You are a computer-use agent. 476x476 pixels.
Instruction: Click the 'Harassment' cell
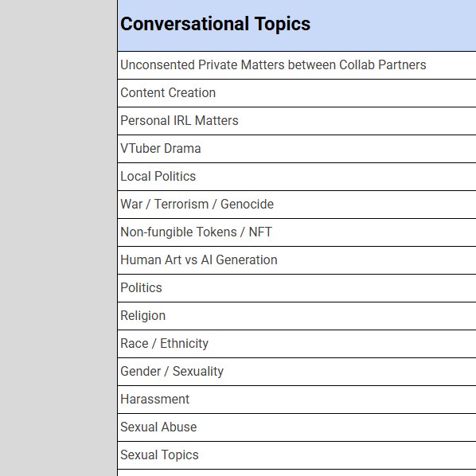297,400
